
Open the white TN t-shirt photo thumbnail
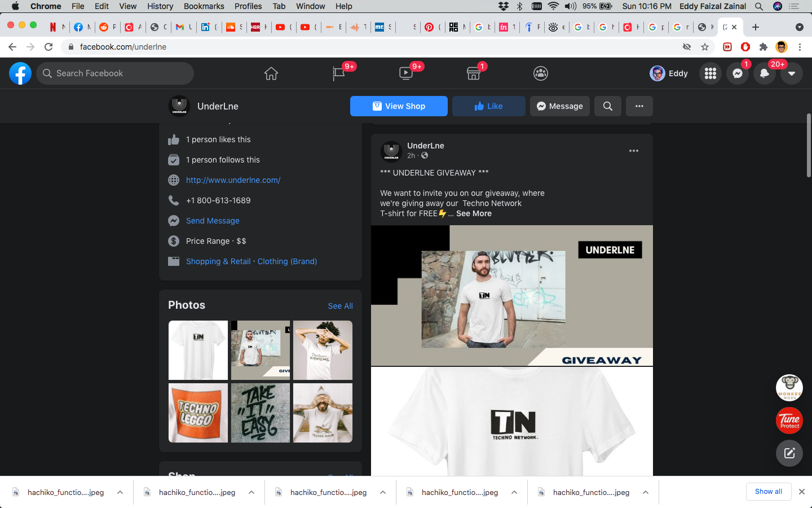pos(198,350)
